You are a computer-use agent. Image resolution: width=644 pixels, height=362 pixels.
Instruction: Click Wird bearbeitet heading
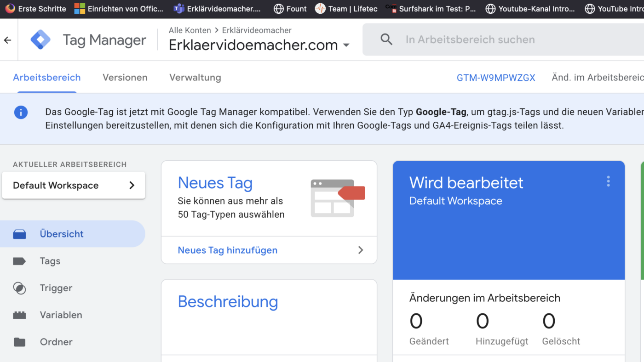[466, 183]
